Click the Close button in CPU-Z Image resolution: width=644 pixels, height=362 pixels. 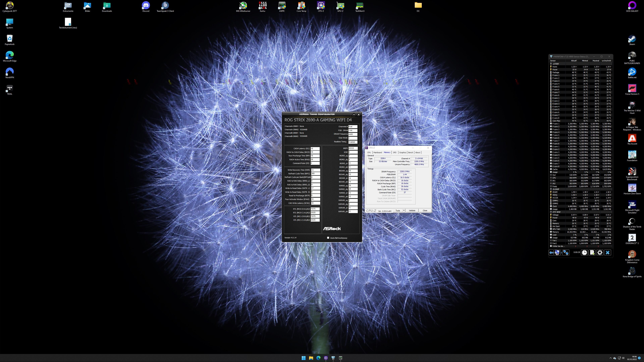[425, 210]
